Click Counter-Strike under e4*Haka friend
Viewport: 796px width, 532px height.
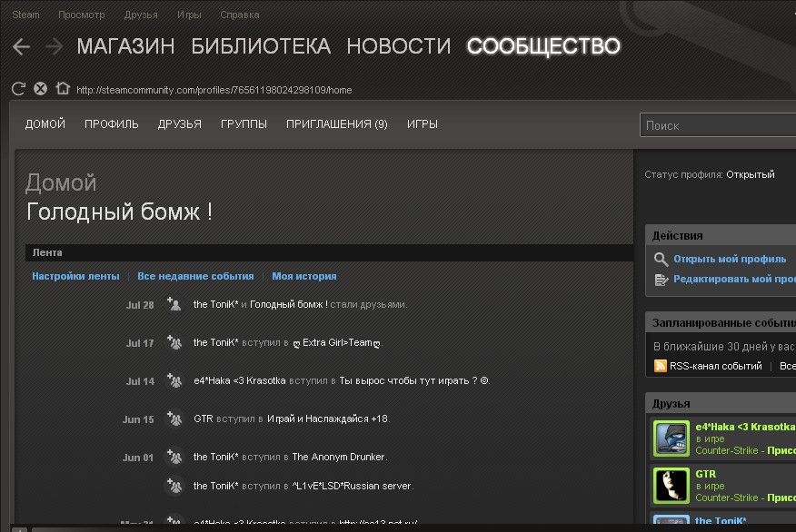[726, 450]
